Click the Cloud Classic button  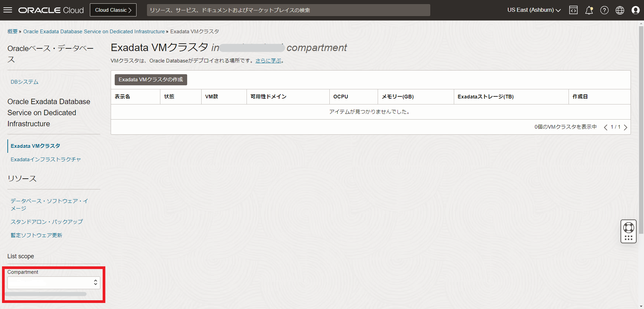[x=113, y=10]
